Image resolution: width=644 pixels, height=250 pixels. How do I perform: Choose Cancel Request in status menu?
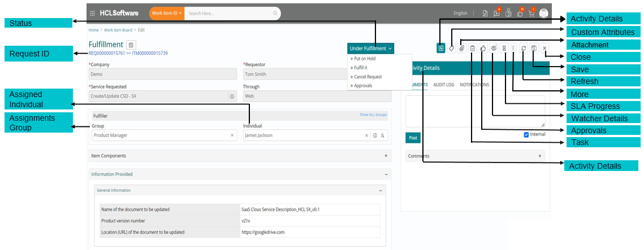368,77
